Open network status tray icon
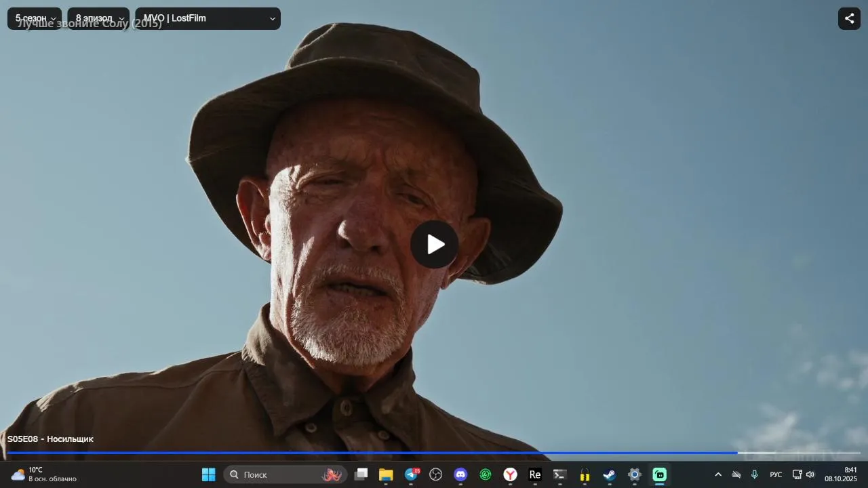This screenshot has height=488, width=868. point(797,474)
